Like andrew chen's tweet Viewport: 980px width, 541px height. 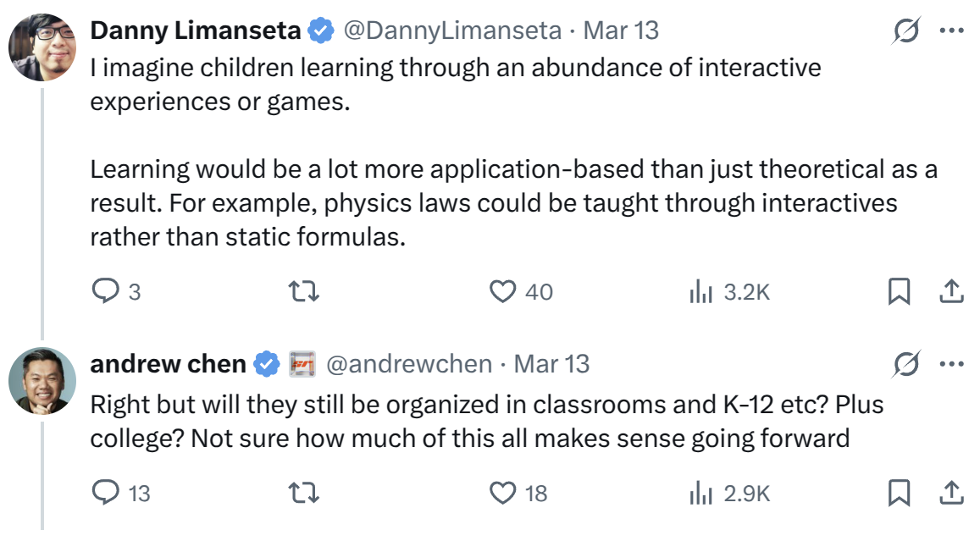[x=503, y=492]
